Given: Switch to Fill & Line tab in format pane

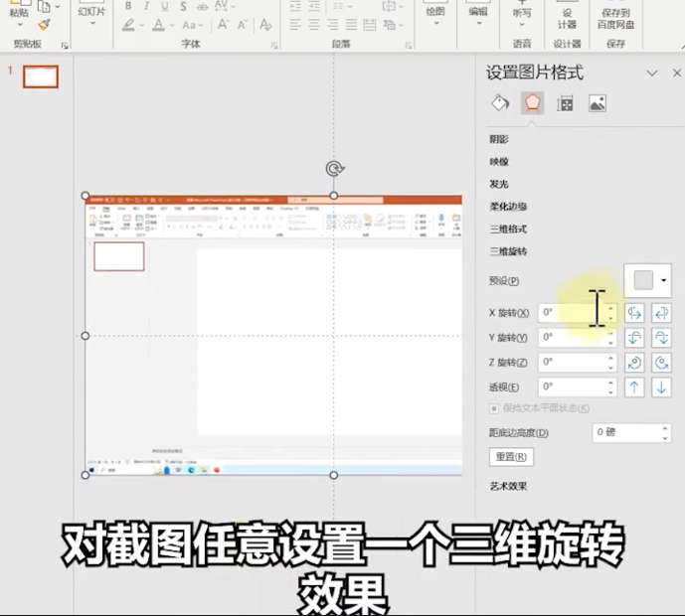Looking at the screenshot, I should point(500,103).
